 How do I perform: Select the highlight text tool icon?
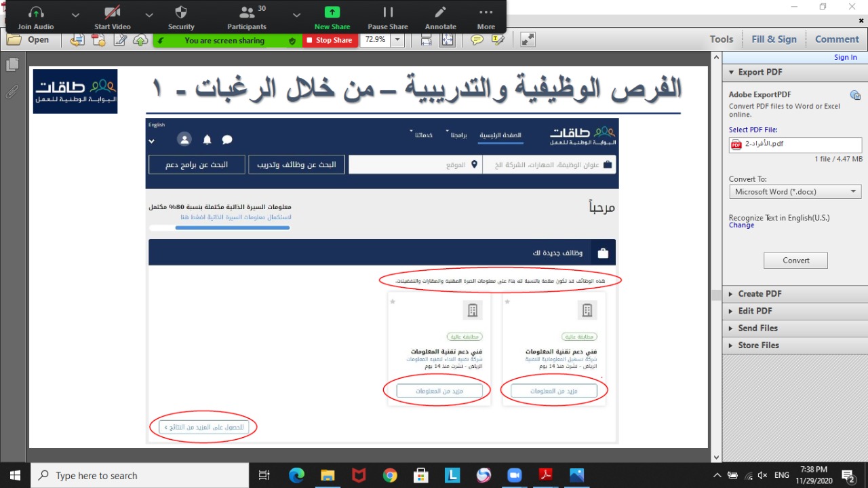click(498, 40)
